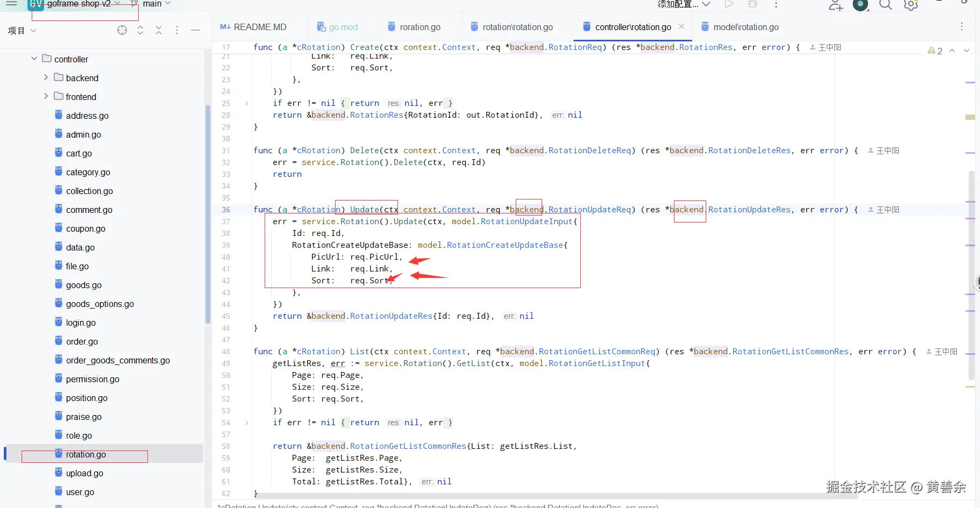Image resolution: width=980 pixels, height=508 pixels.
Task: Open the goframe-shop-v2 project switcher
Action: [74, 4]
